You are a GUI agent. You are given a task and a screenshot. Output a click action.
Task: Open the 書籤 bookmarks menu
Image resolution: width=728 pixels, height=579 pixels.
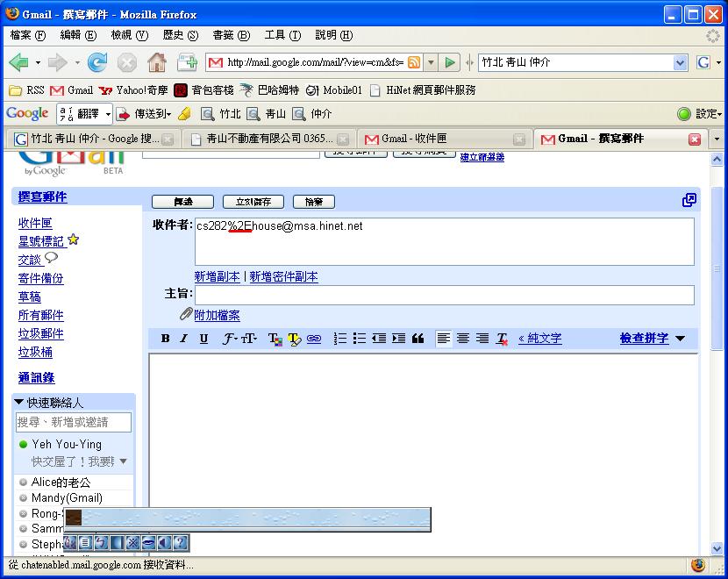point(231,35)
